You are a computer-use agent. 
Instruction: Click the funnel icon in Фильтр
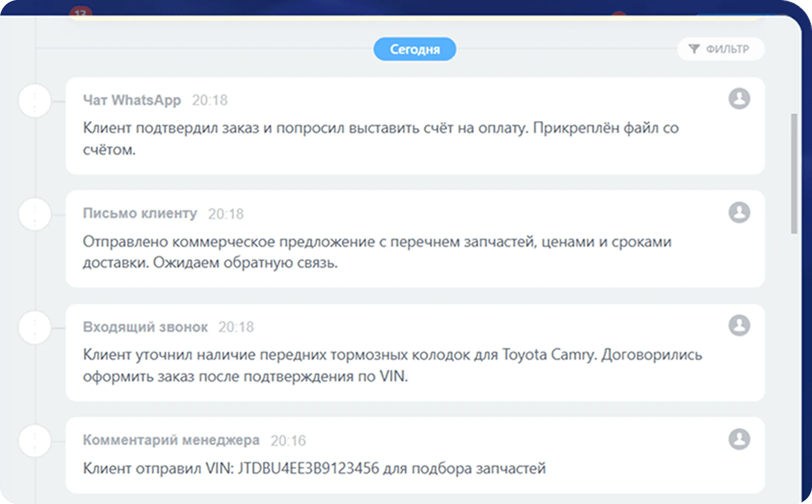tap(694, 49)
